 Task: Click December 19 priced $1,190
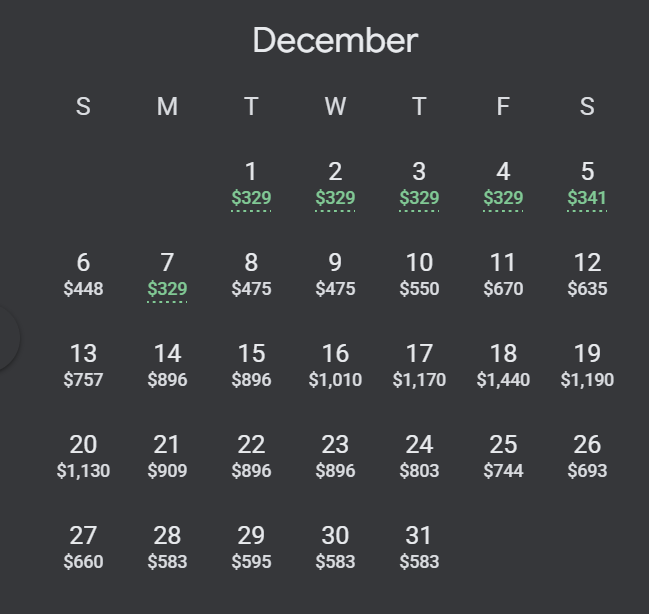(587, 367)
